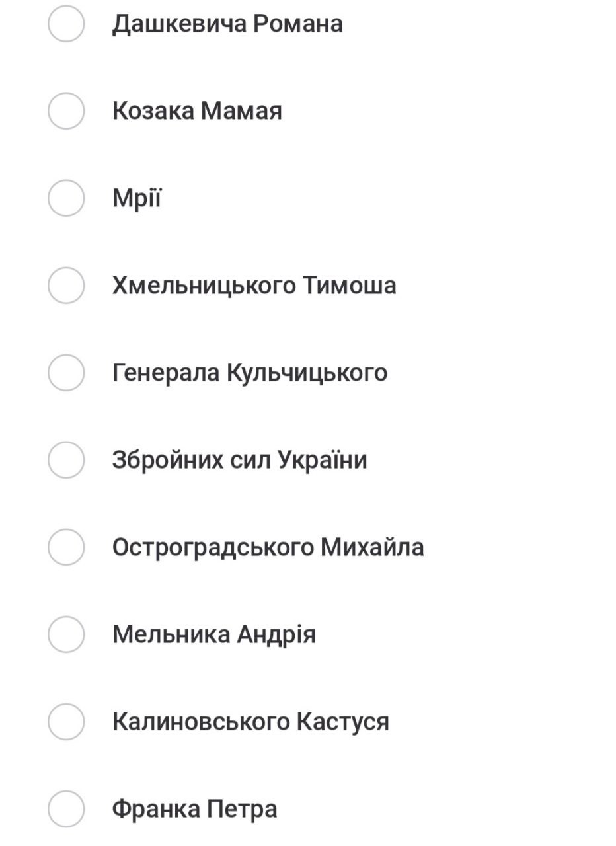Viewport: 616px width, 846px height.
Task: Select the Калиновського Кастуся radio button
Action: [66, 722]
